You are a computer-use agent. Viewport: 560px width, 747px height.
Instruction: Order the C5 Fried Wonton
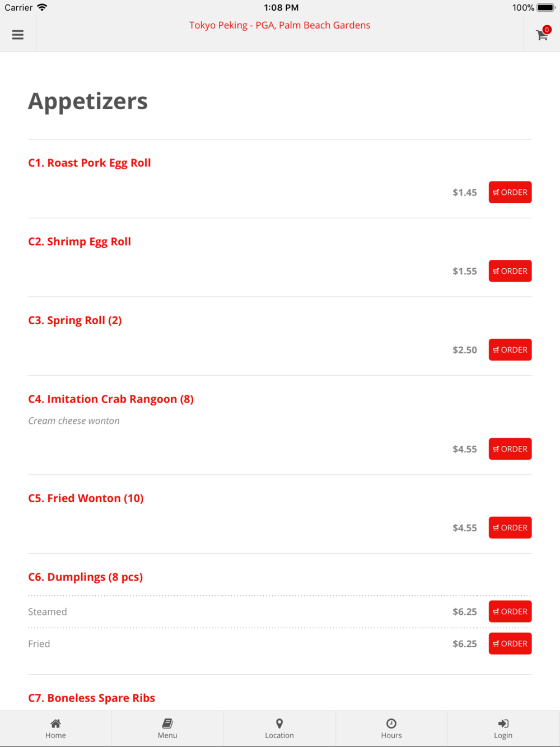pos(510,528)
